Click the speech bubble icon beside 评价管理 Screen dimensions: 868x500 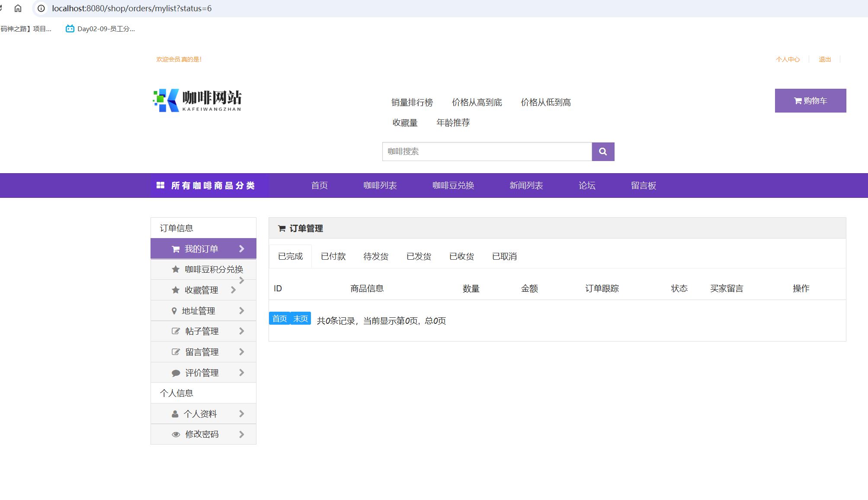[176, 372]
